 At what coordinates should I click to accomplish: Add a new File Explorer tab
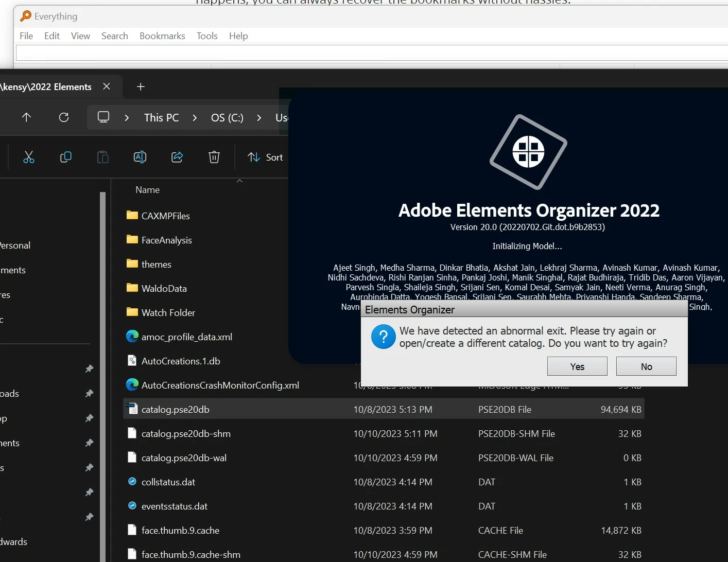141,86
